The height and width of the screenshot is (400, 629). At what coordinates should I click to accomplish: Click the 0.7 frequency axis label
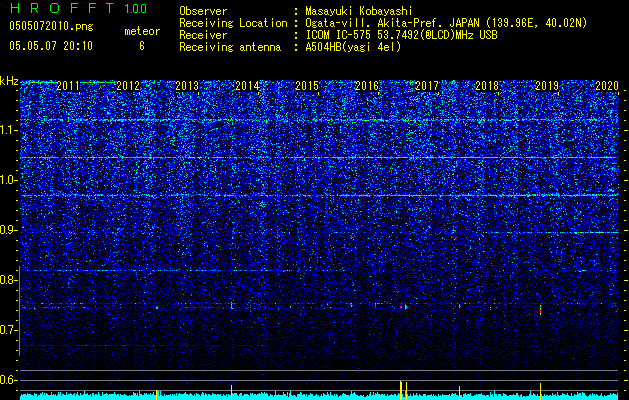(x=8, y=330)
